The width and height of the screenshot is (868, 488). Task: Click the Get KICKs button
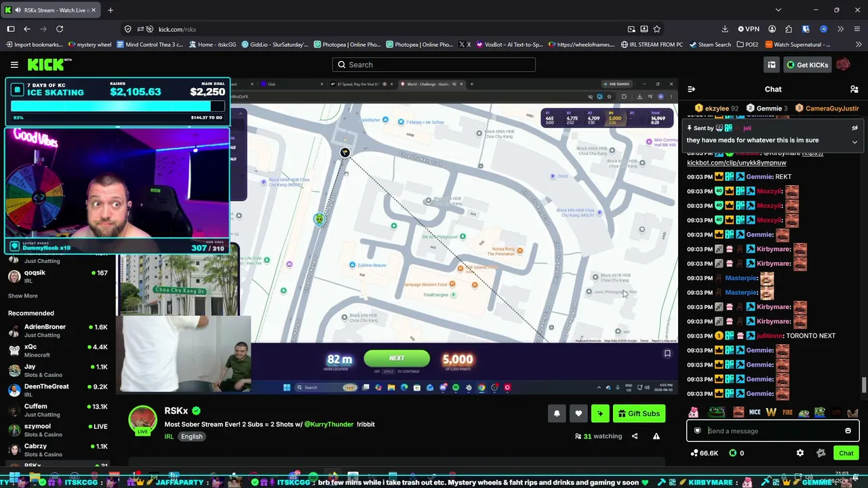(807, 64)
